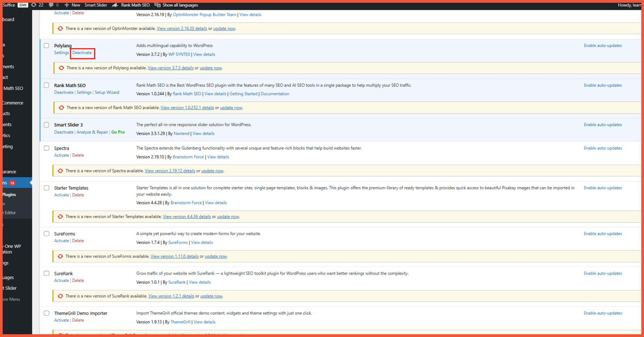The height and width of the screenshot is (337, 644).
Task: Click the update icon in Starter Templates notice
Action: click(x=60, y=217)
